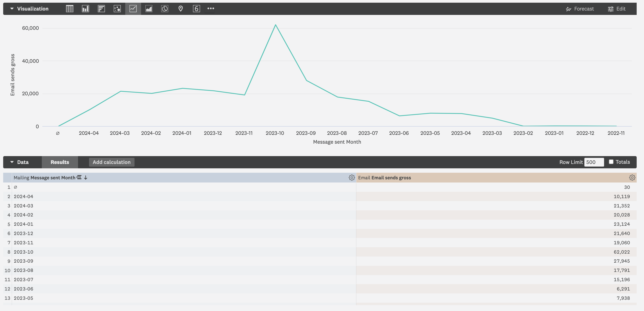The width and height of the screenshot is (644, 311).
Task: Select the timeline visualization type
Action: point(165,9)
